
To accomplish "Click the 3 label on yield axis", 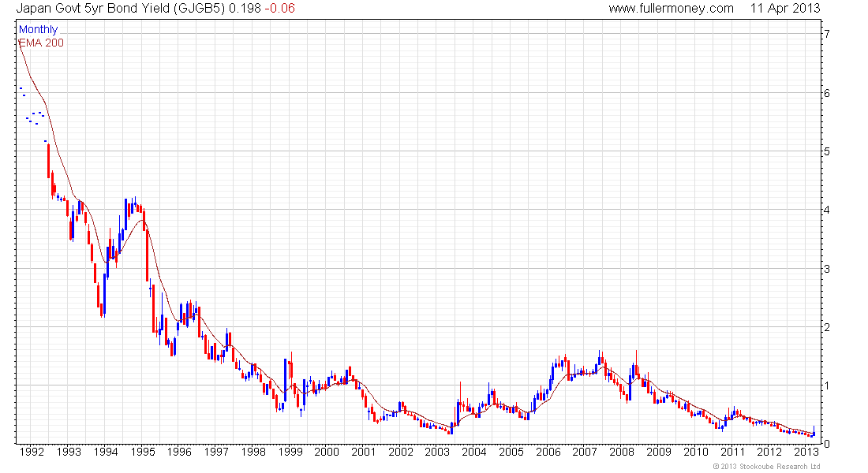I will 825,269.
